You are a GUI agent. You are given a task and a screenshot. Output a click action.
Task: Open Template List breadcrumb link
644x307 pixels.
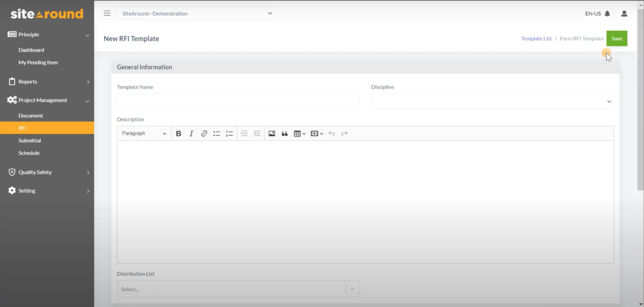tap(536, 38)
